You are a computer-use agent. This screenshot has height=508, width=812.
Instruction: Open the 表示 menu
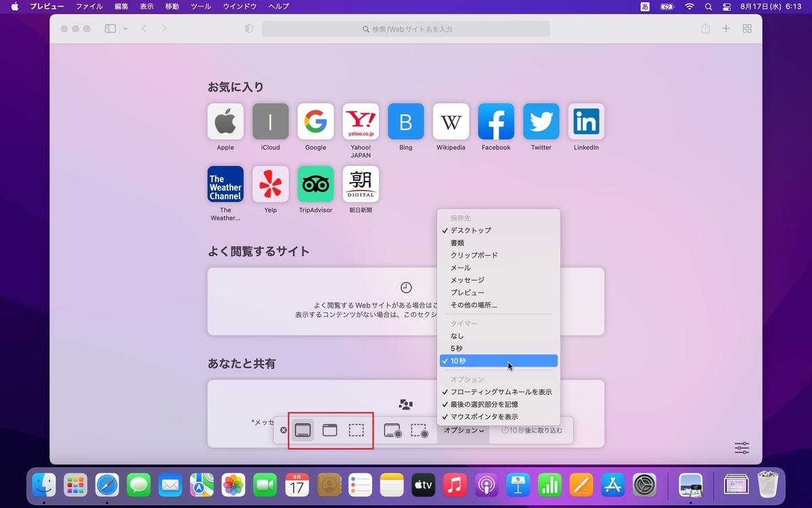coord(147,6)
